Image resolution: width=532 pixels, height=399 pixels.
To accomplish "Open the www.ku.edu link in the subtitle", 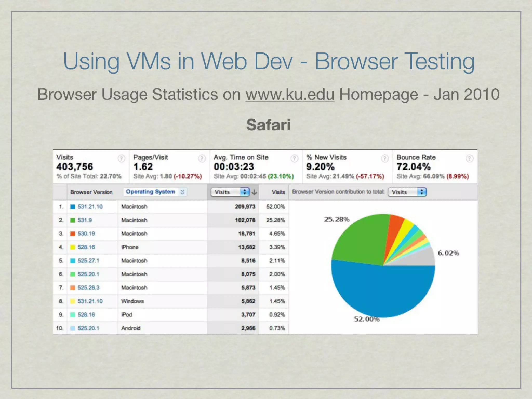I will click(290, 94).
